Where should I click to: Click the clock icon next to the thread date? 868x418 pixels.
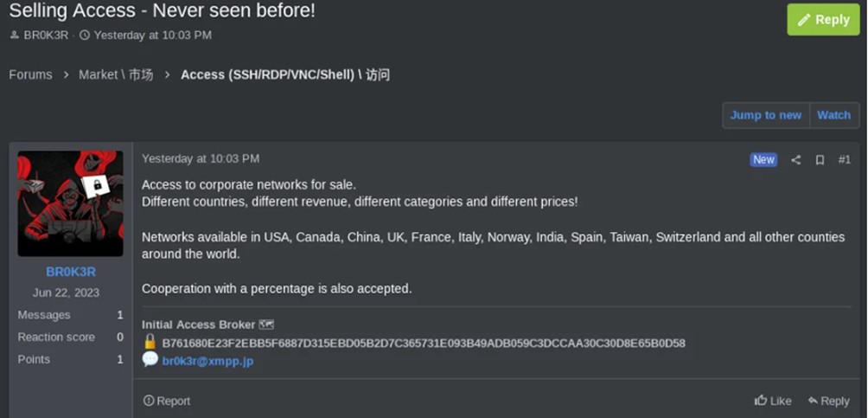tap(85, 35)
